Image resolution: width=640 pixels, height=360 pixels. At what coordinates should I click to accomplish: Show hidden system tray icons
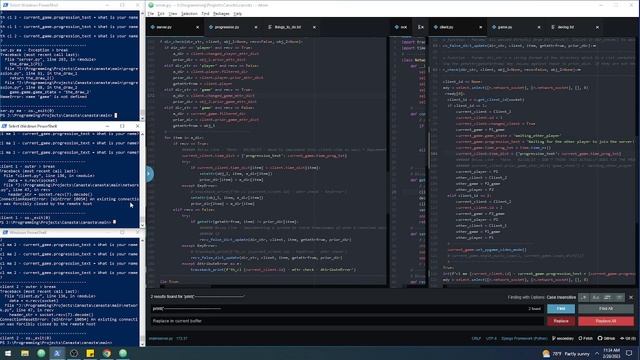597,353
